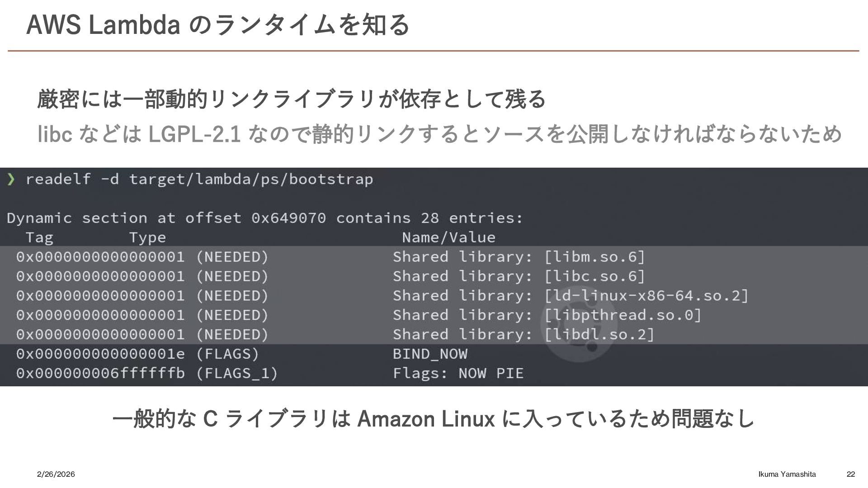
Task: Click the heading about dynamic link libraries
Action: (292, 99)
